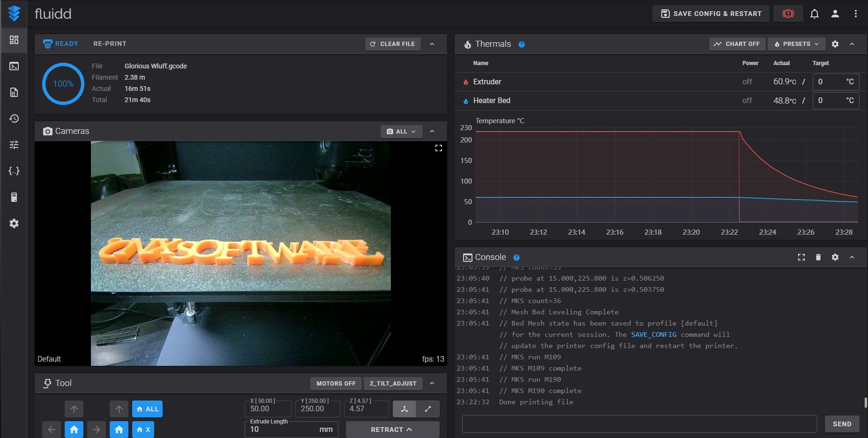Edit the Extrude Length field
Viewport: 868px width, 438px height.
coord(292,429)
